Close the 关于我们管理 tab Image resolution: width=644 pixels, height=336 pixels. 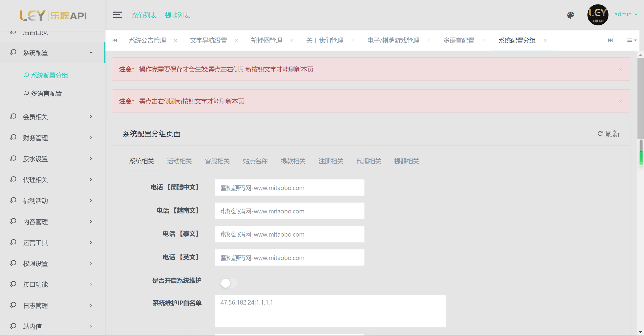[x=353, y=40]
